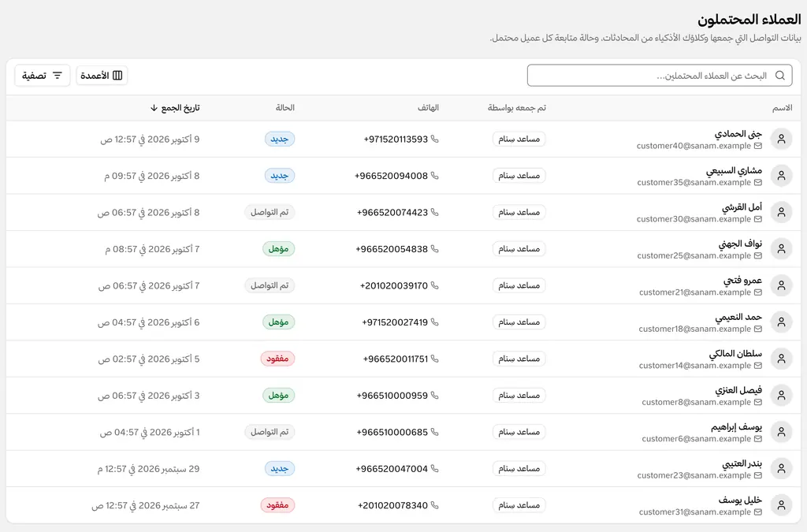Click envelope icon beside customer35@sanam.example
The height and width of the screenshot is (532, 807).
point(758,183)
